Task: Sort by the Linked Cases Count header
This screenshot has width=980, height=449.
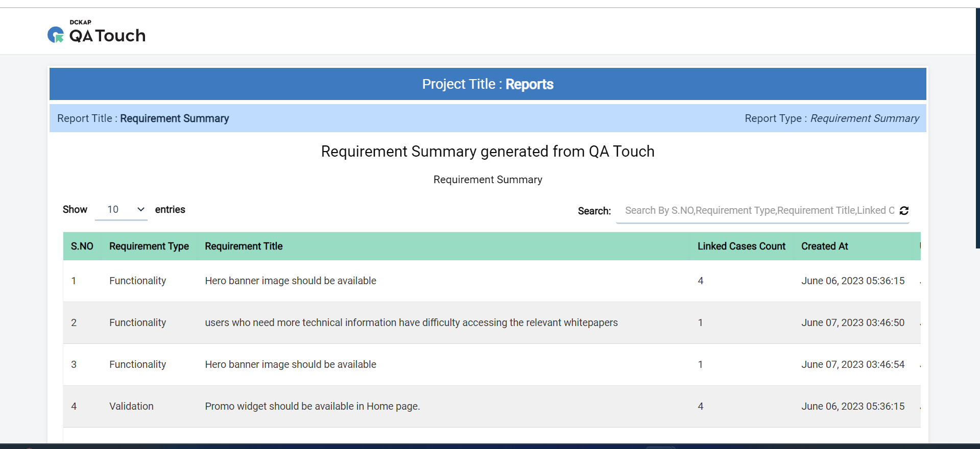Action: point(741,246)
